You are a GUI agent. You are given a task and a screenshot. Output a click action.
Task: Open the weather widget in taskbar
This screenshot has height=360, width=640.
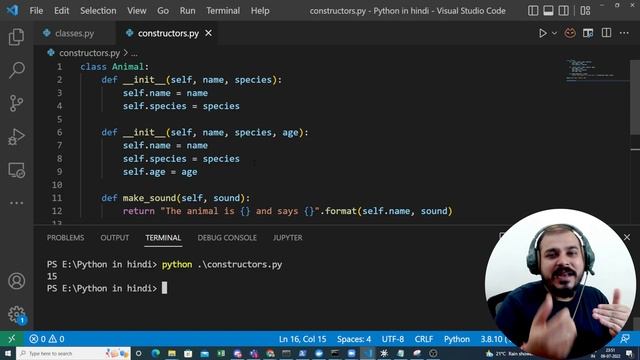pos(508,353)
